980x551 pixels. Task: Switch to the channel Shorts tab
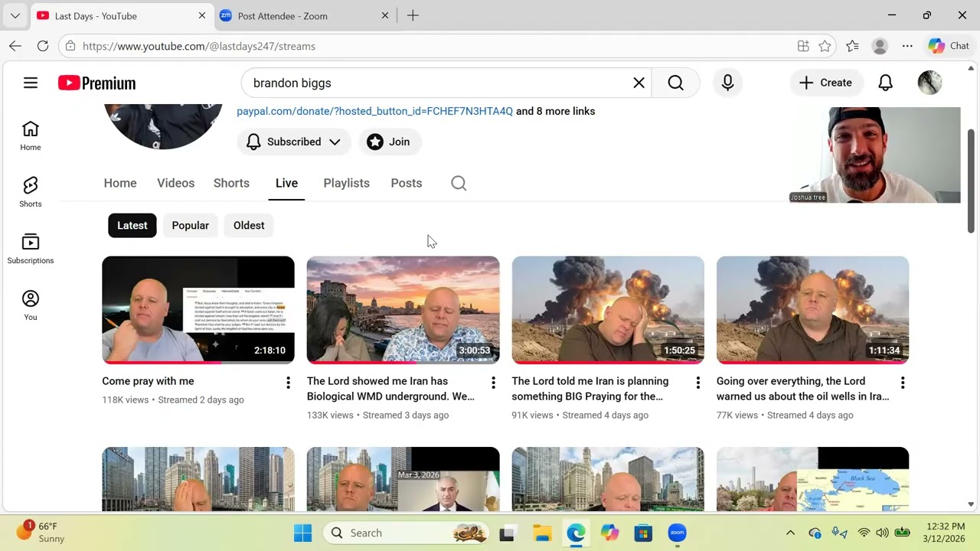(231, 183)
